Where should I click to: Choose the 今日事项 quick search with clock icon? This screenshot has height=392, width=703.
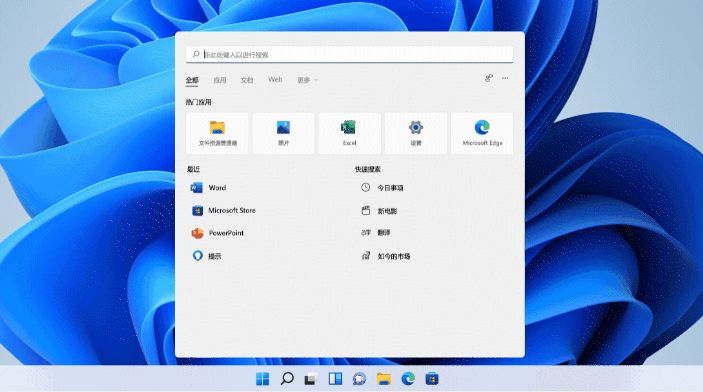click(382, 188)
